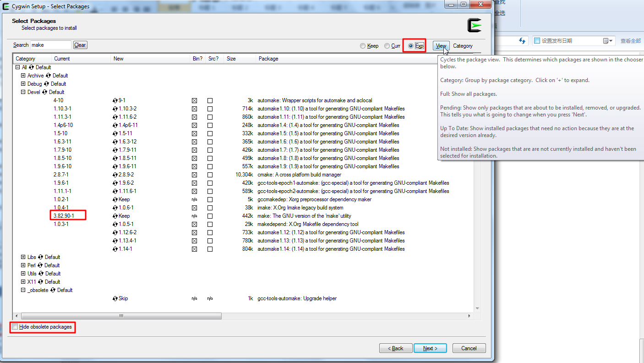Click refresh arrows icon in background window
Screen dimensions: 644x363
[x=522, y=41]
